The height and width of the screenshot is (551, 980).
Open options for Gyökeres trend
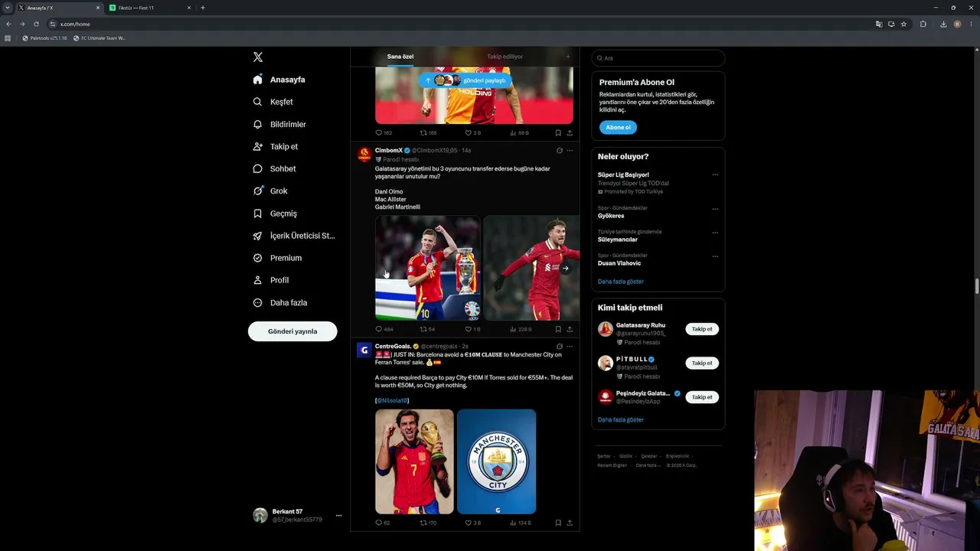[x=715, y=209]
